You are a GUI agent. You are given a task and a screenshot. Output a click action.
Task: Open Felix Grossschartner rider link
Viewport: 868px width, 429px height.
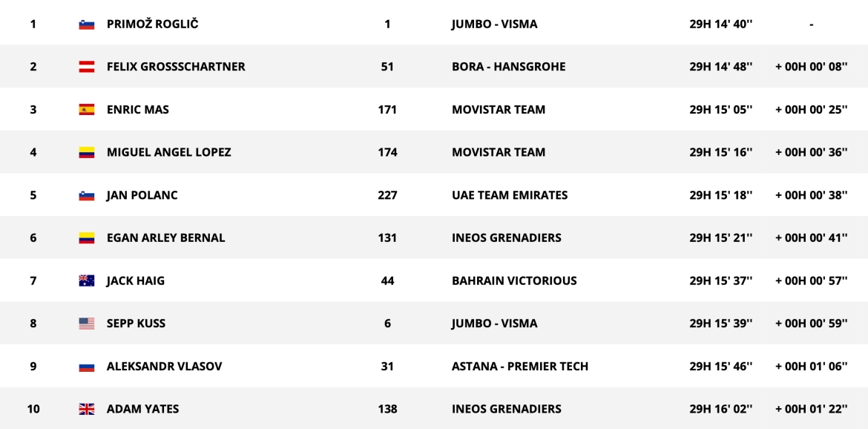coord(176,67)
